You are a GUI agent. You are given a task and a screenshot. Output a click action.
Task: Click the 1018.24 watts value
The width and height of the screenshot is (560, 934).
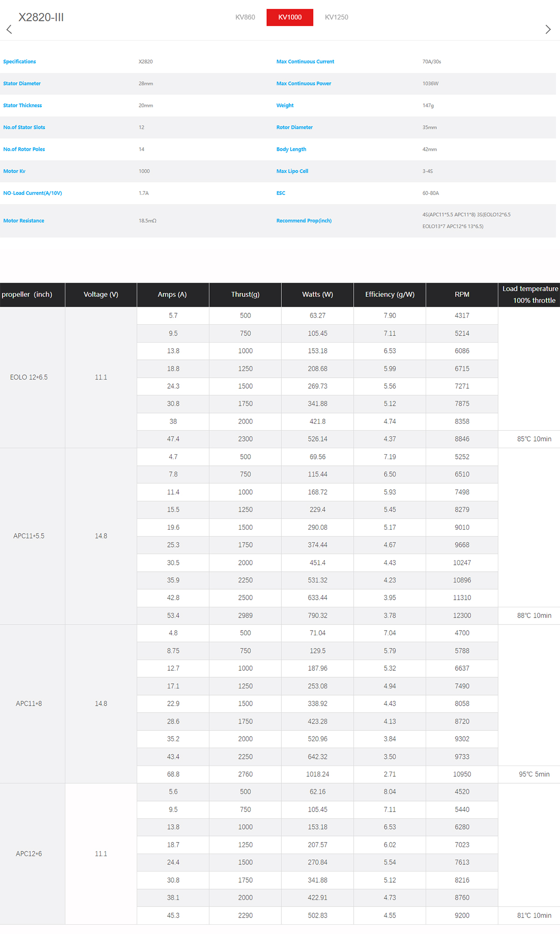317,774
